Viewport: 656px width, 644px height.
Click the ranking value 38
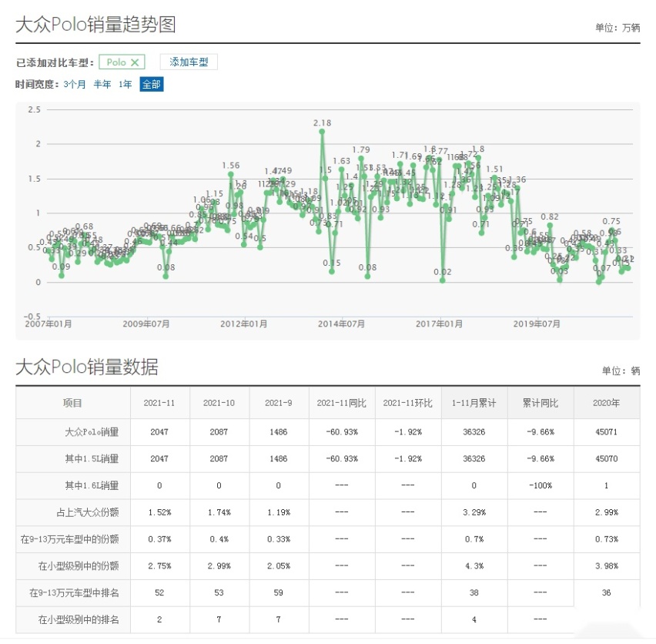click(474, 592)
